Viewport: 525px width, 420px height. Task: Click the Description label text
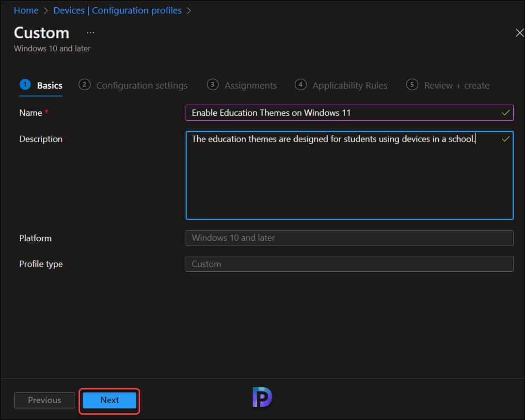point(41,139)
